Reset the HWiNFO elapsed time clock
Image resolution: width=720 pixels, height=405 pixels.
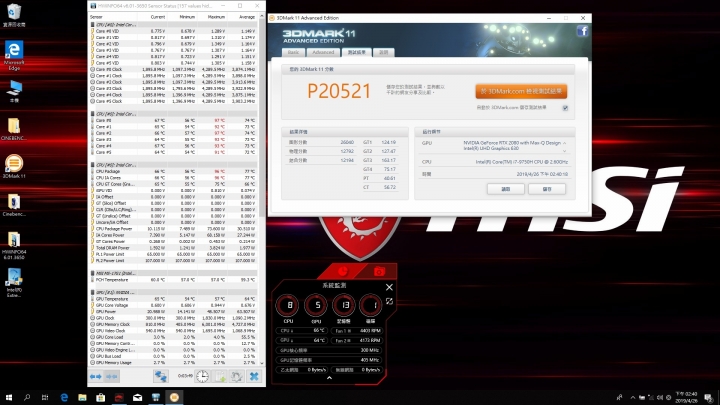click(x=202, y=377)
